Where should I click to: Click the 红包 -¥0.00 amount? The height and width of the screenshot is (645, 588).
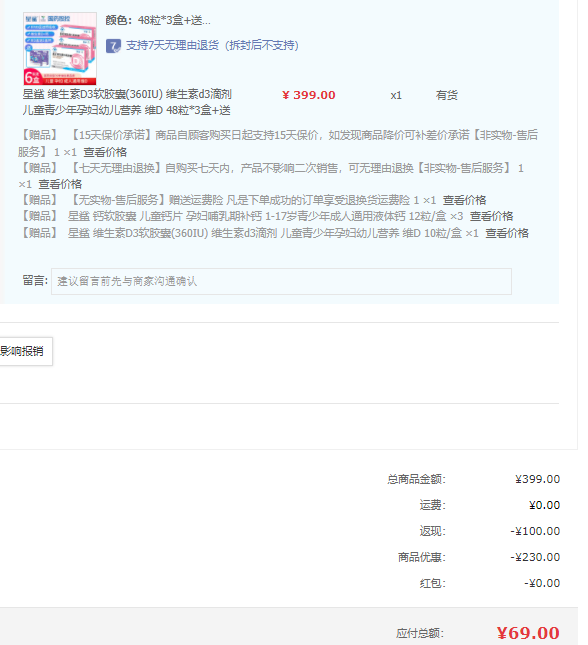(x=542, y=583)
